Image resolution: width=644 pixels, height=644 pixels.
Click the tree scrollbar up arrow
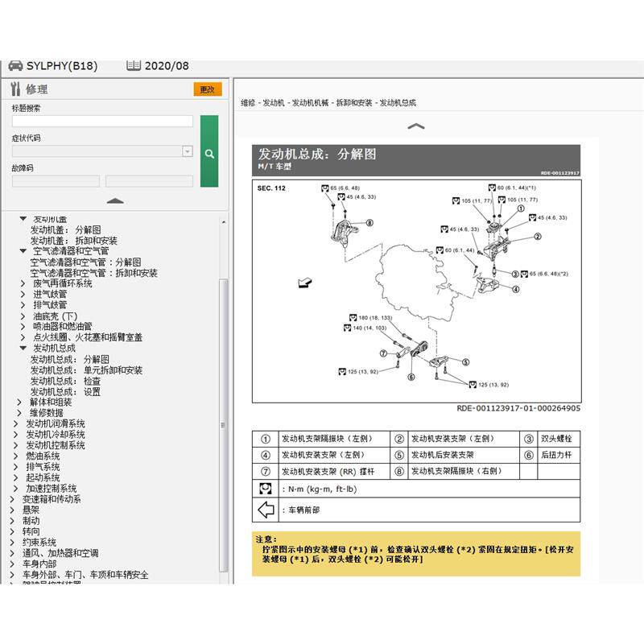224,222
